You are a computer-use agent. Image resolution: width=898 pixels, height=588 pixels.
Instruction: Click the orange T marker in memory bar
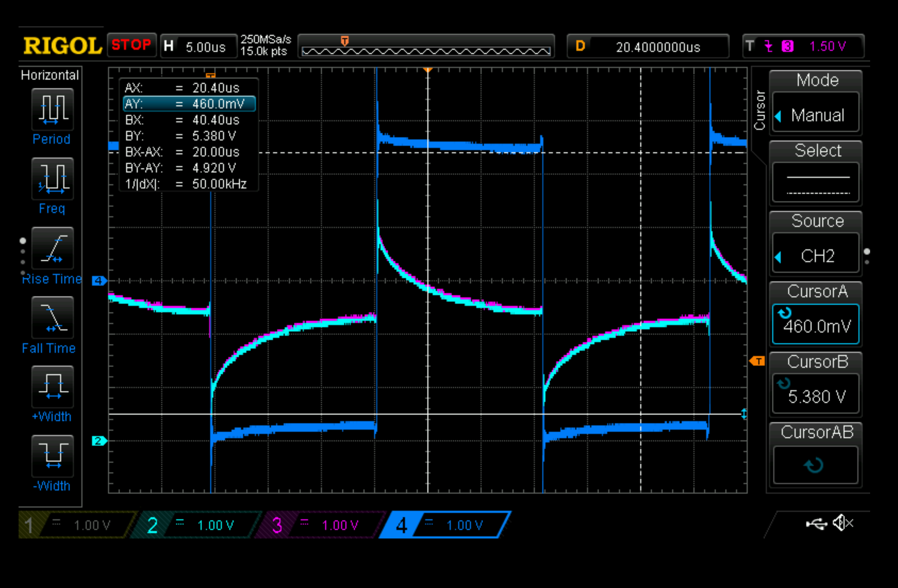[344, 40]
